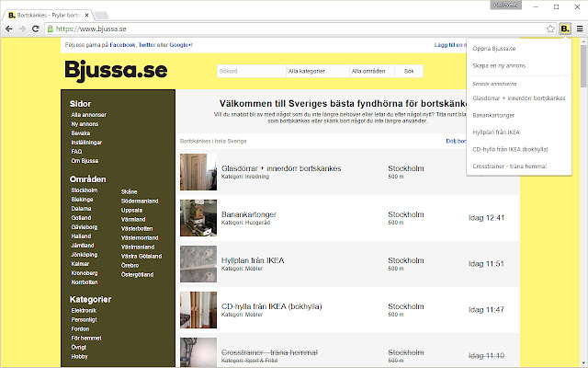Select Skapa en ny annons in popup
The height and width of the screenshot is (368, 588).
click(499, 65)
